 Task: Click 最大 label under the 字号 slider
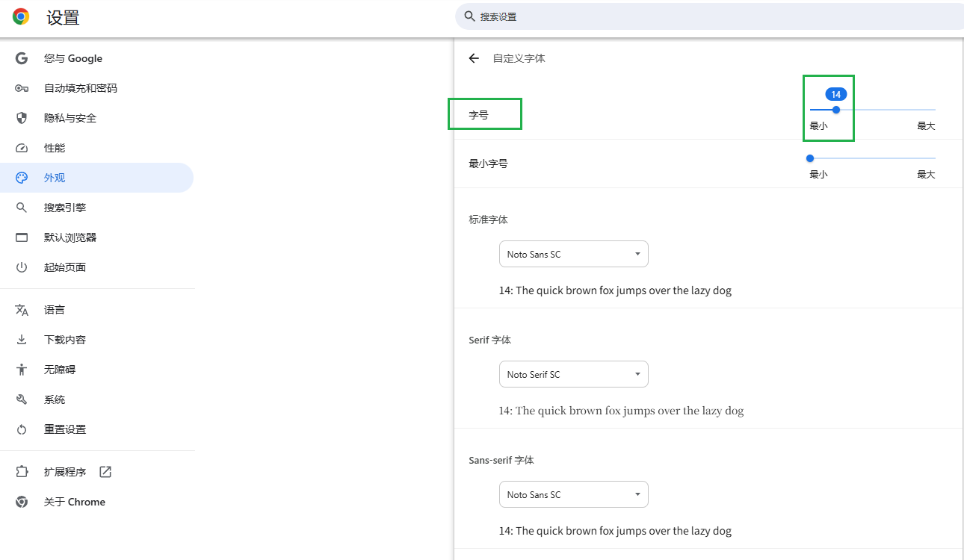point(926,125)
